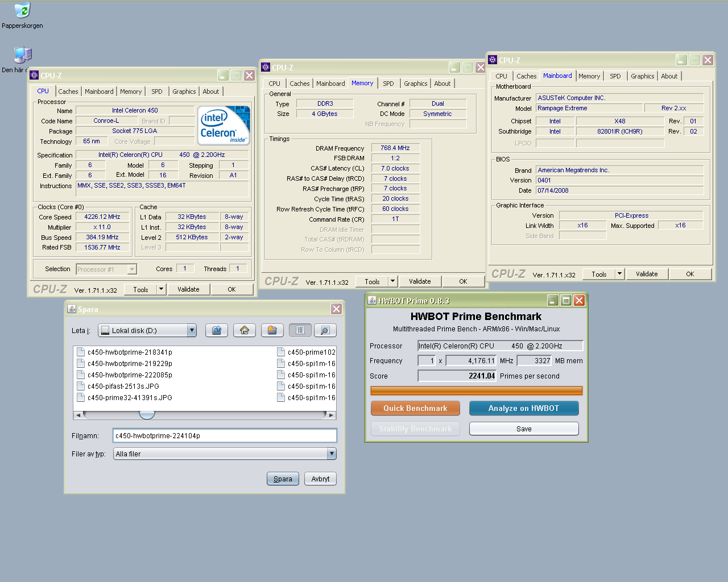Switch Spara dialog to details view
Image resolution: width=728 pixels, height=582 pixels.
[325, 330]
